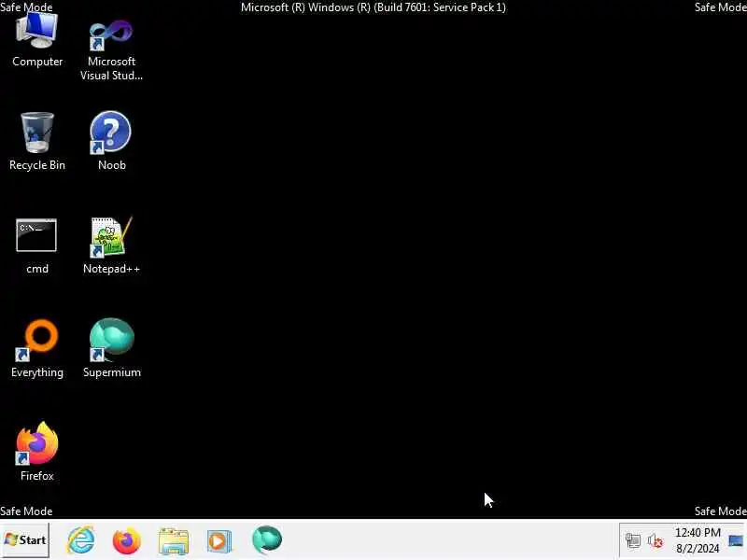Select the cmd desktop icon

click(36, 245)
